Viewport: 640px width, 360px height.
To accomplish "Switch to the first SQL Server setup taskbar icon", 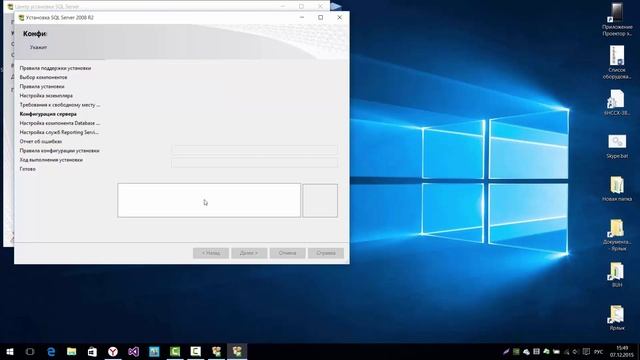I will pyautogui.click(x=216, y=351).
